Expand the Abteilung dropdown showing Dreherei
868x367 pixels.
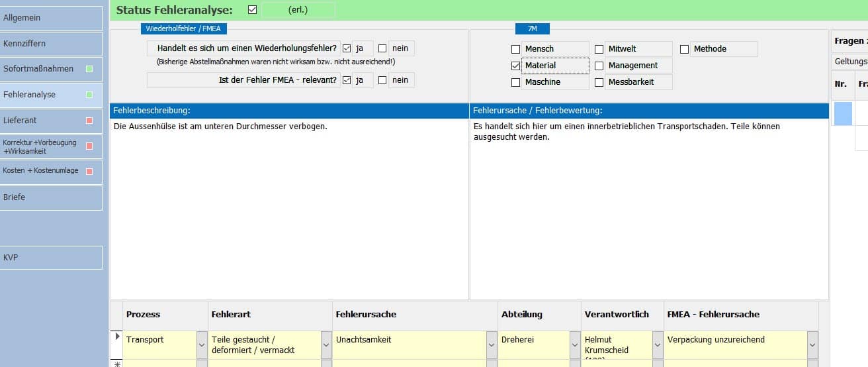575,345
